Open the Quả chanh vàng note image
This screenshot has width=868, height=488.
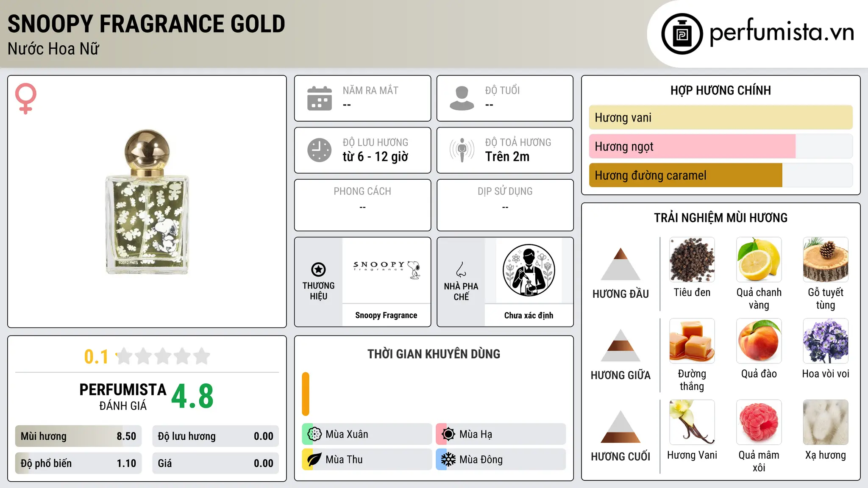759,260
